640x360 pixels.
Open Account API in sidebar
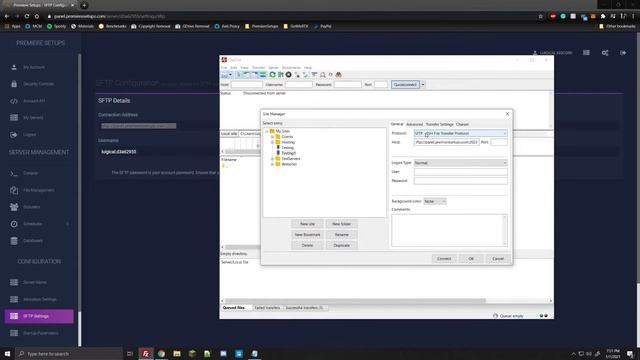pyautogui.click(x=34, y=101)
